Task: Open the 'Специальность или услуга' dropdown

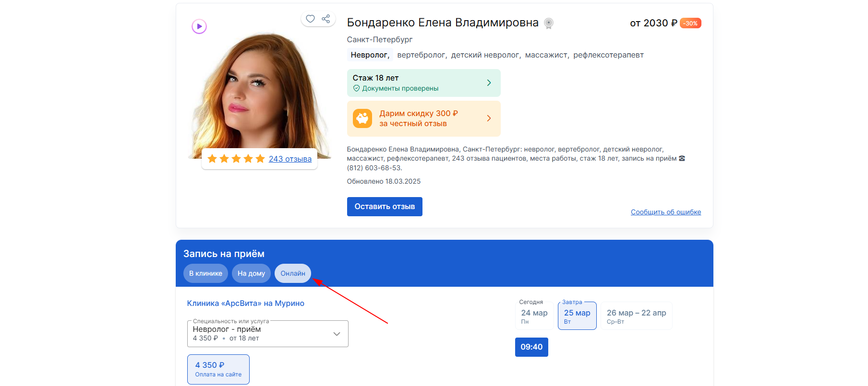Action: coord(268,334)
